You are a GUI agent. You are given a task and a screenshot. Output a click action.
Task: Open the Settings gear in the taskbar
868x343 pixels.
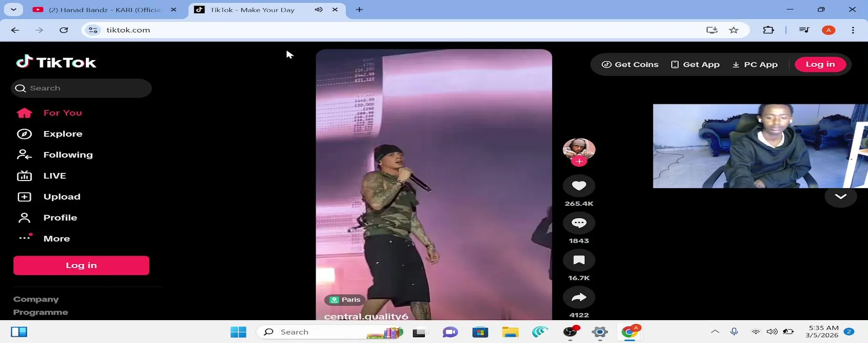pyautogui.click(x=600, y=332)
